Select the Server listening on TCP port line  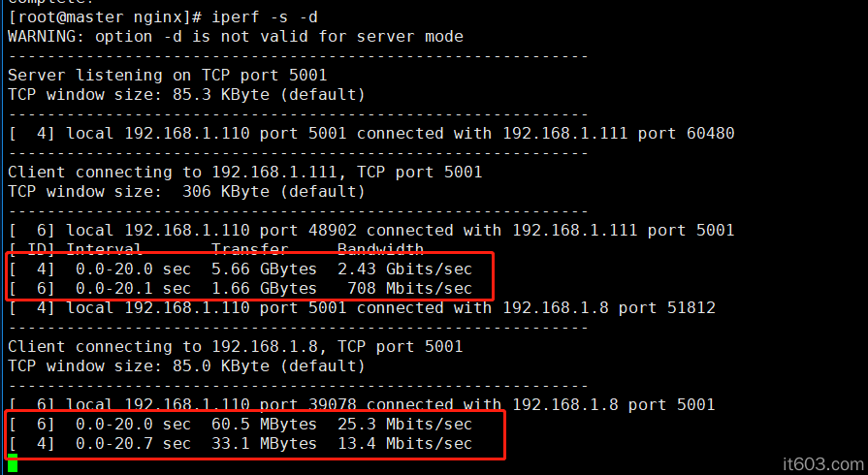[x=167, y=76]
